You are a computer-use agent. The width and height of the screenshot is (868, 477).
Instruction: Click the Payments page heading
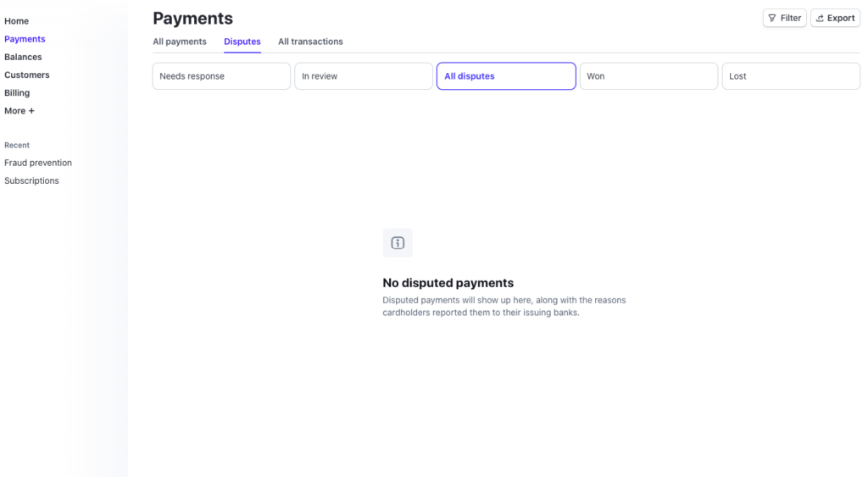192,18
